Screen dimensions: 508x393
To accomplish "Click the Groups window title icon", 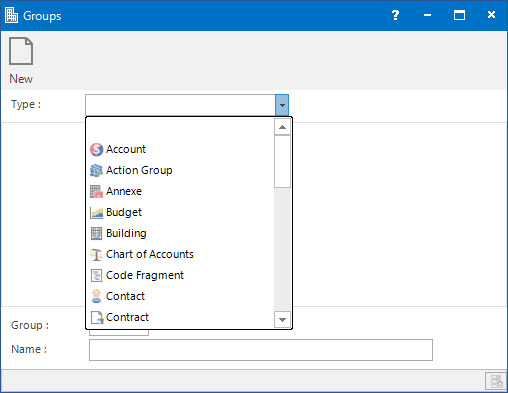I will tap(12, 15).
